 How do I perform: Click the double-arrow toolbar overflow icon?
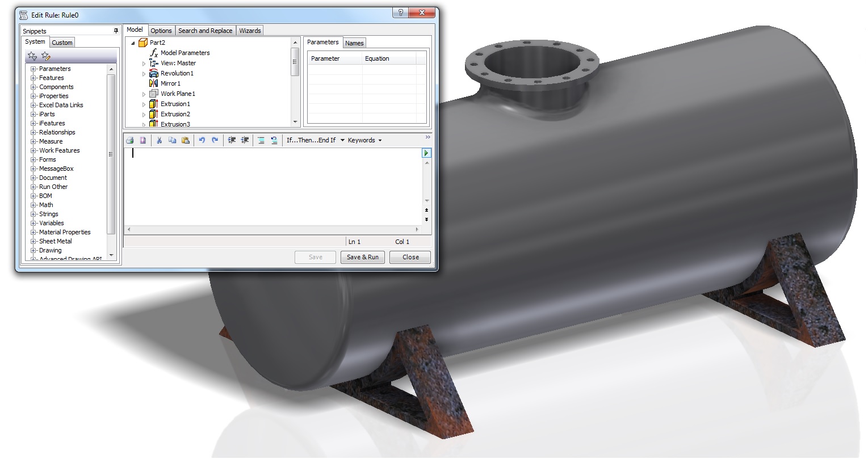tap(427, 137)
